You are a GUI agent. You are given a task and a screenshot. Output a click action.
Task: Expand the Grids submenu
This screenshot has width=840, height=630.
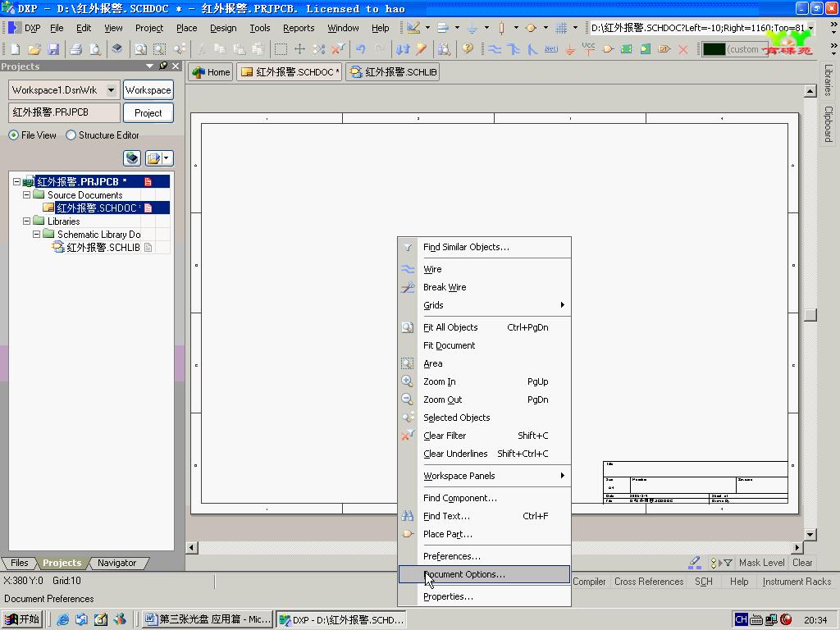(484, 305)
